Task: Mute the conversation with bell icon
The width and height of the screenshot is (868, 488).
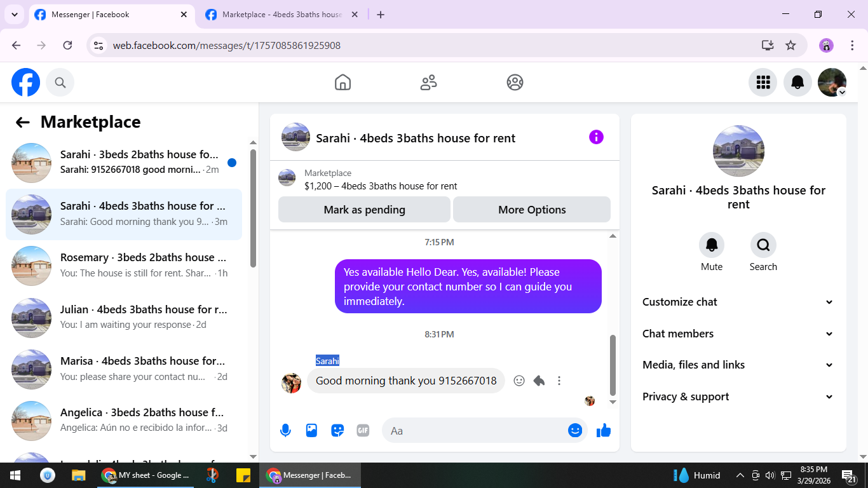Action: 712,245
